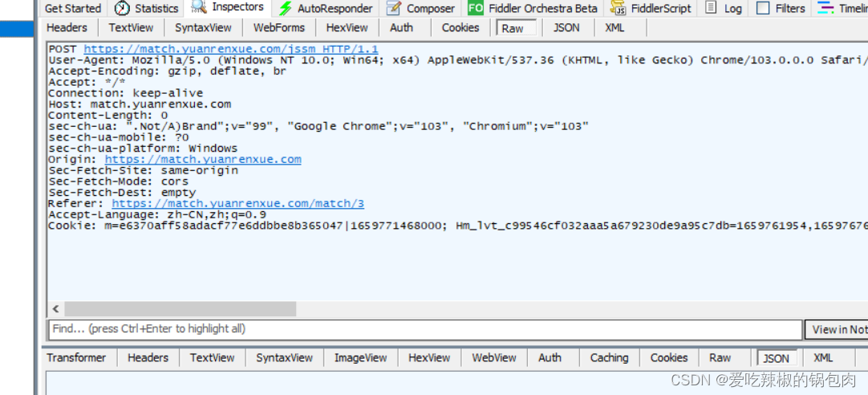Click the Accept-Language header line
The height and width of the screenshot is (395, 868).
click(x=157, y=214)
